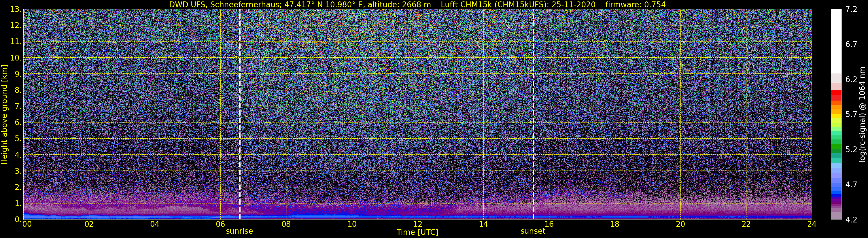Click the time axis tick label 10
Screen dimensions: 868x238
(352, 224)
